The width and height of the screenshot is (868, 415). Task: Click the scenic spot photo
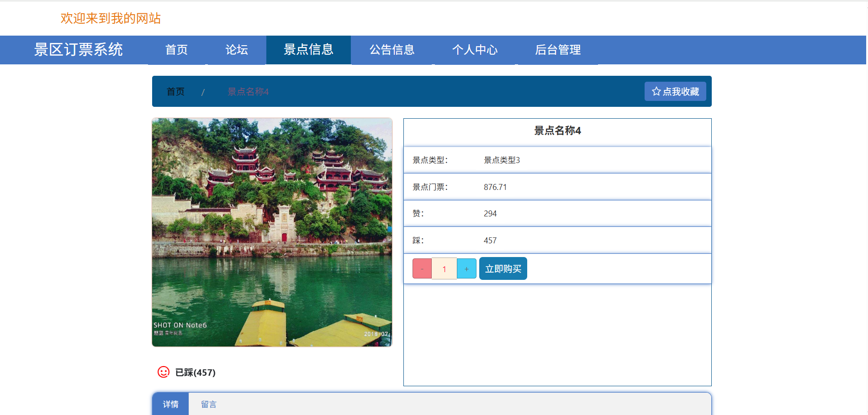272,232
